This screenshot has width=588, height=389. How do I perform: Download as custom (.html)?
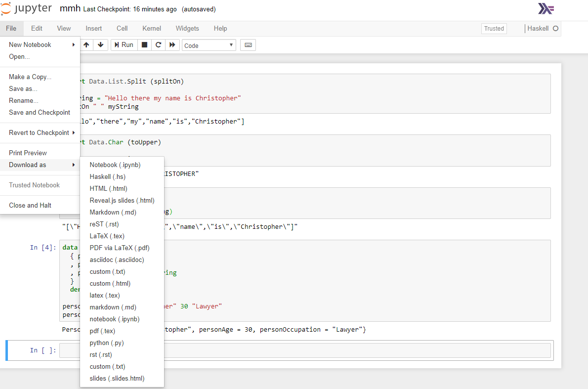pos(122,284)
